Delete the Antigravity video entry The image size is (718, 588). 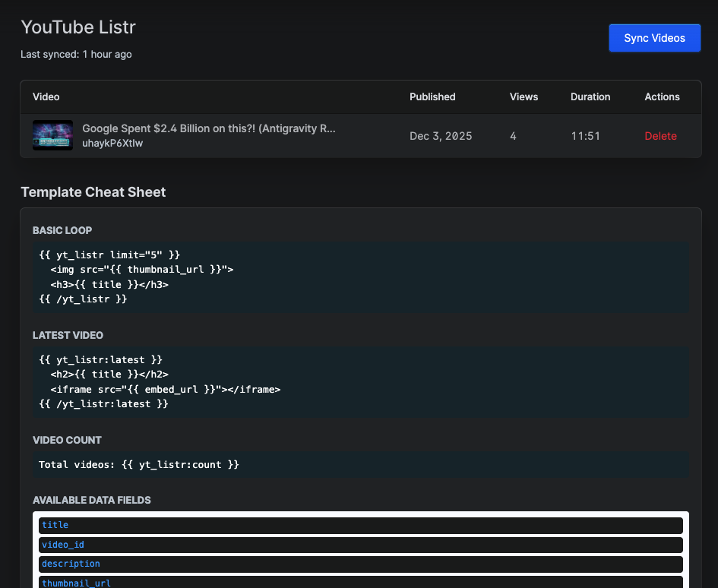pyautogui.click(x=660, y=136)
